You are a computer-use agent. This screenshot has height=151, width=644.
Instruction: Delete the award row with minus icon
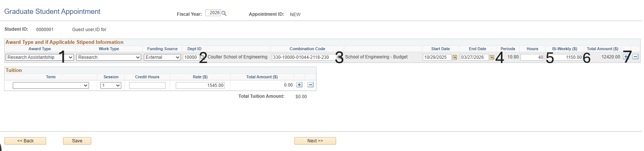[635, 57]
